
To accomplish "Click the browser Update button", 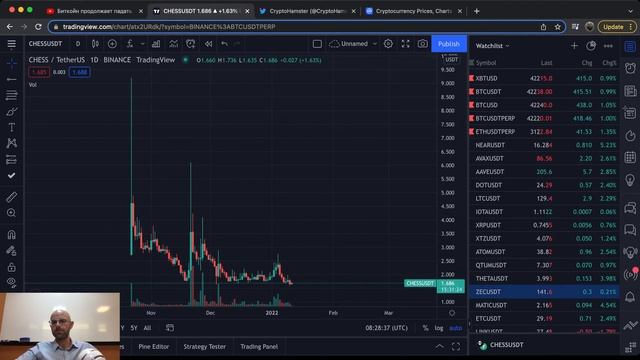I will [617, 27].
